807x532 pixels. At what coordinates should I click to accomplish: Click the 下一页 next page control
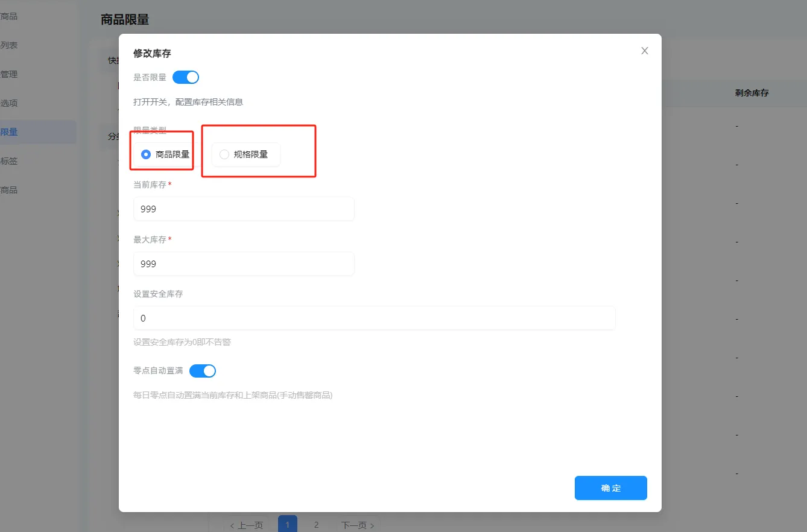(x=356, y=524)
